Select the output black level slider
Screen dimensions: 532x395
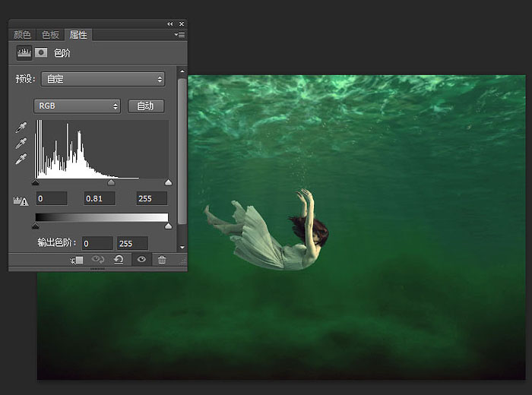tap(35, 226)
